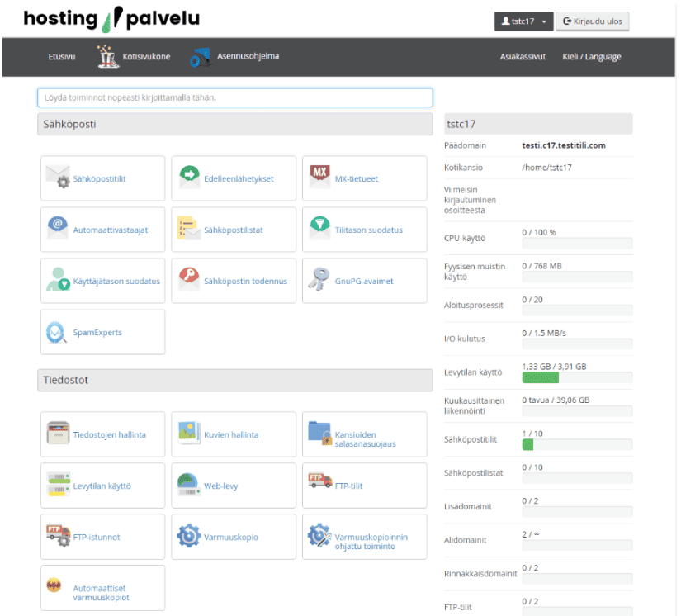
Task: Open the Web-levy link
Action: [221, 486]
